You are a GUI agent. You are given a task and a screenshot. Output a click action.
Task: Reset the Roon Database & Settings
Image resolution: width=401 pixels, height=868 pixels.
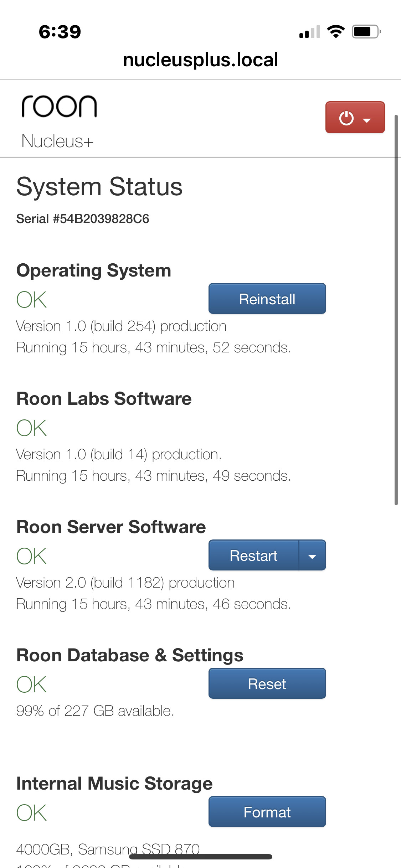[x=267, y=683]
